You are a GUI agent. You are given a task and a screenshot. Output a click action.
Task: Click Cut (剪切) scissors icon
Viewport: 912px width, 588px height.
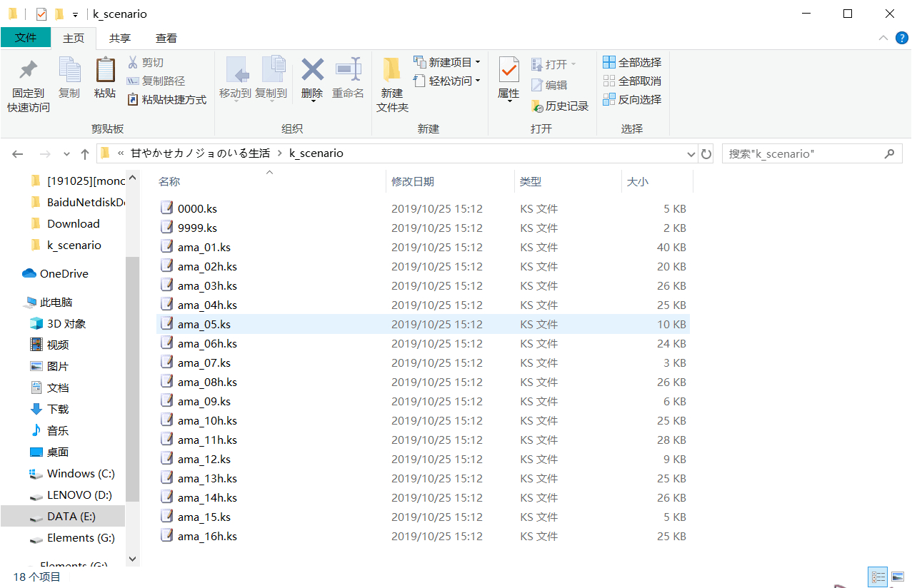point(133,62)
